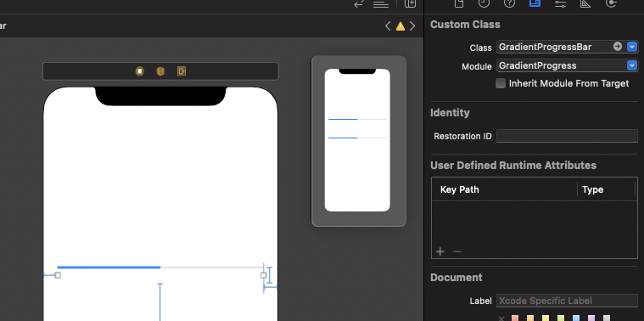Click the Identity section heading
This screenshot has height=321, width=644.
pyautogui.click(x=450, y=113)
